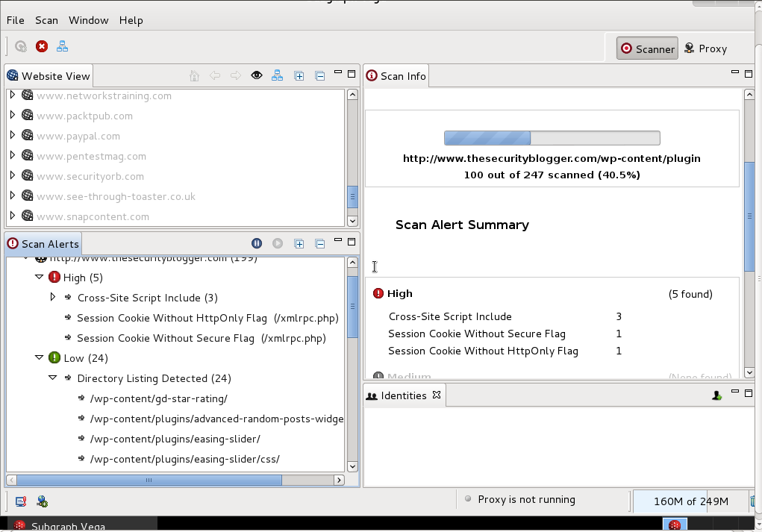This screenshot has width=762, height=532.
Task: Click the expand-all tree icon in Website View
Action: click(x=299, y=75)
